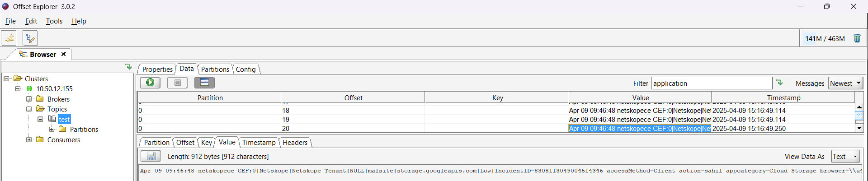Viewport: 868px width, 181px height.
Task: Open the Tools menu
Action: (54, 21)
